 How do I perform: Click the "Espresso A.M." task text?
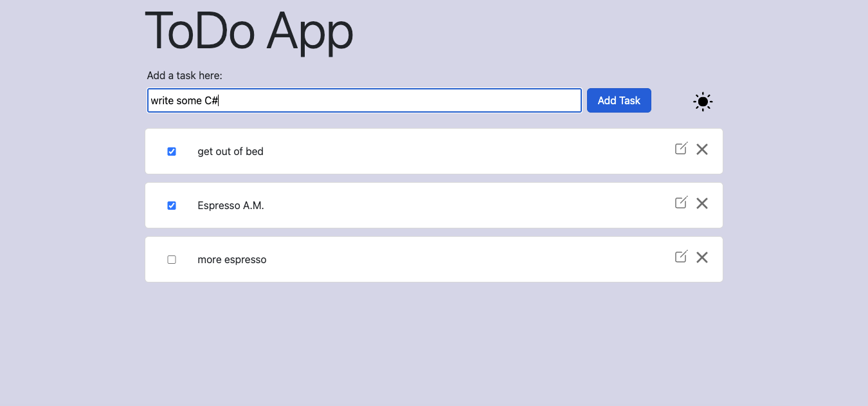[x=231, y=205]
